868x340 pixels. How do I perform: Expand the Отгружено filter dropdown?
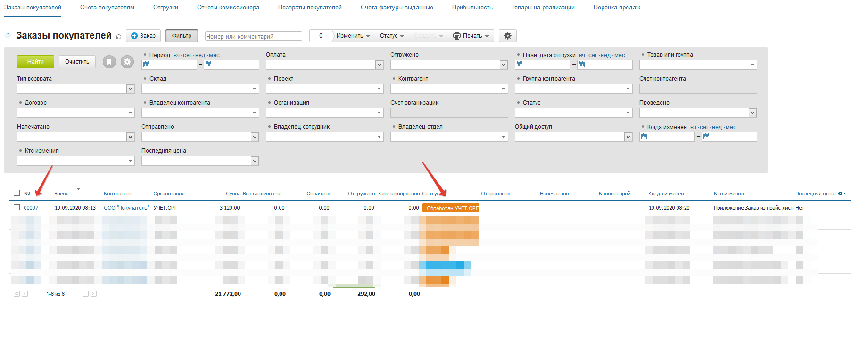[504, 65]
